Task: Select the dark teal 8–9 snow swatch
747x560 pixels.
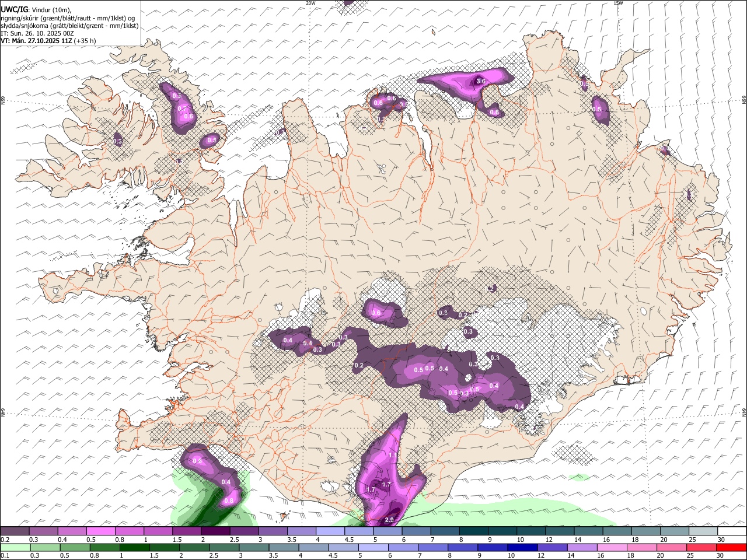Action: point(473,531)
